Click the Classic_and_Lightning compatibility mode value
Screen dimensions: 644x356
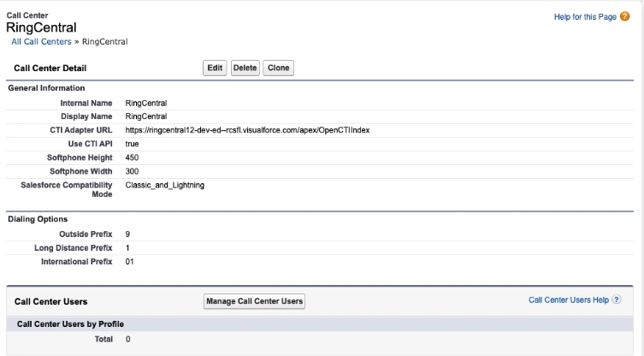pyautogui.click(x=164, y=185)
